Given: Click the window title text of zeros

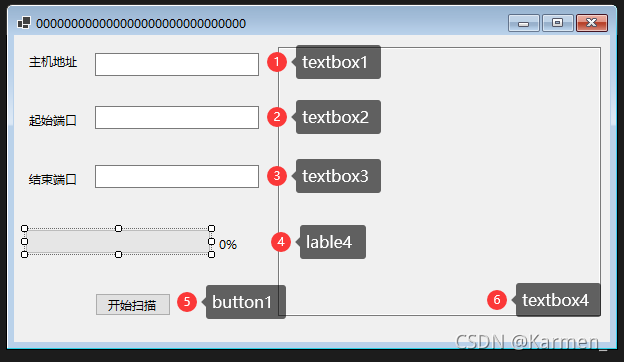Looking at the screenshot, I should click(141, 23).
